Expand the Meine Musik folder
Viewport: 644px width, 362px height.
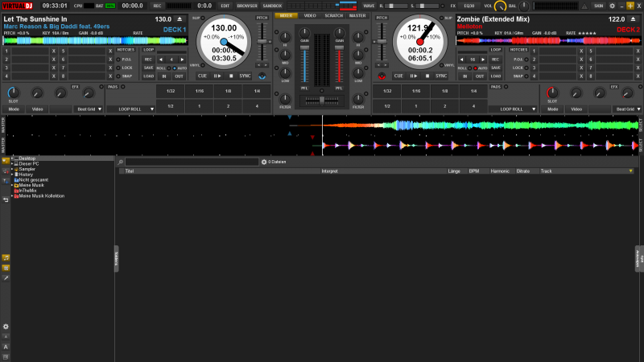point(12,185)
